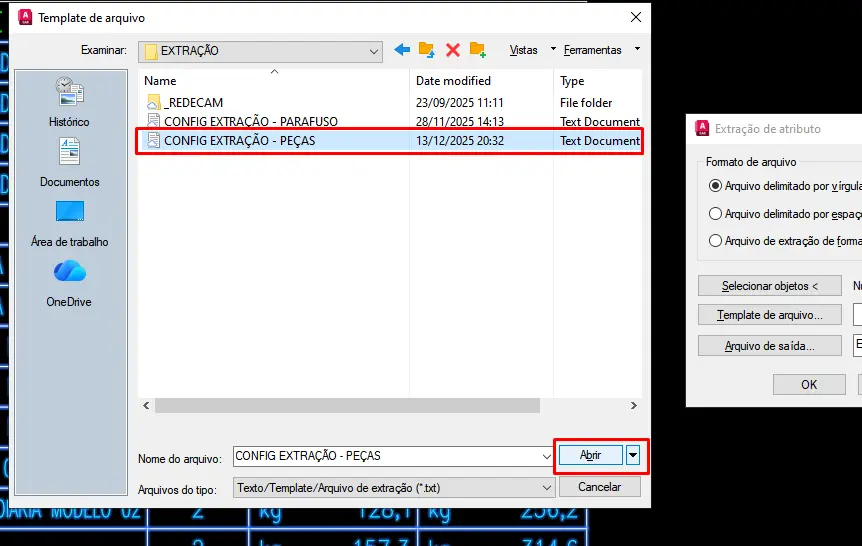The image size is (862, 546).
Task: Click date 28/11/2025 14:13 cell
Action: tap(460, 122)
